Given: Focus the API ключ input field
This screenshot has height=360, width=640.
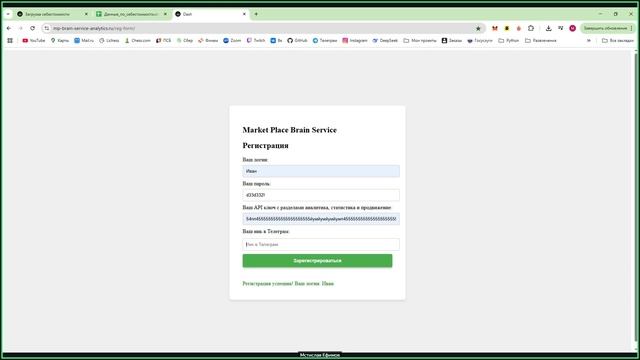Looking at the screenshot, I should (321, 219).
